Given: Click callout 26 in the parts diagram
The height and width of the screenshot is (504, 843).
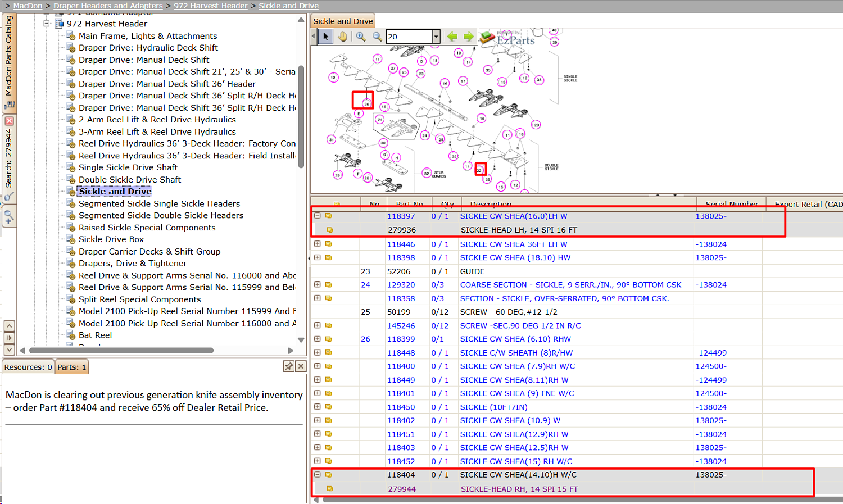Looking at the screenshot, I should coord(366,104).
